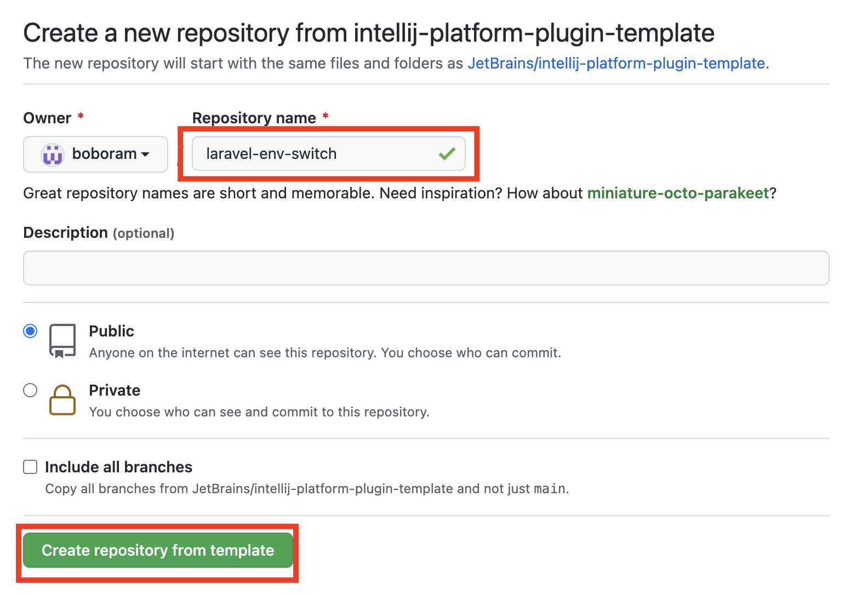Click the Repository name label
Screen dimensions: 868x594
coord(254,118)
